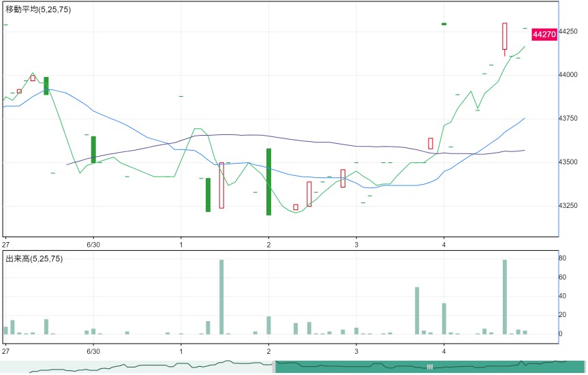588x375 pixels.
Task: Click the 6/30 date label under price chart
Action: [93, 245]
